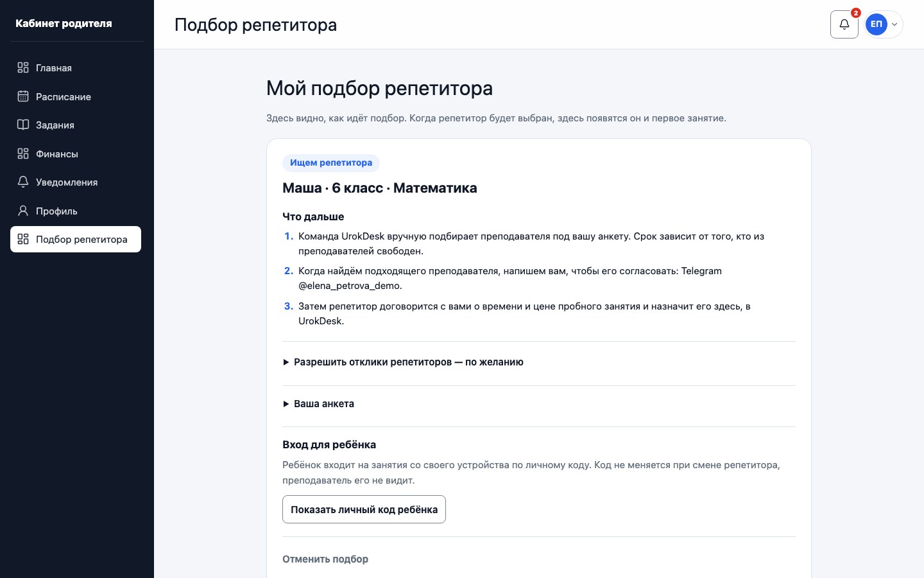
Task: Click the ЕП user avatar
Action: [x=876, y=24]
